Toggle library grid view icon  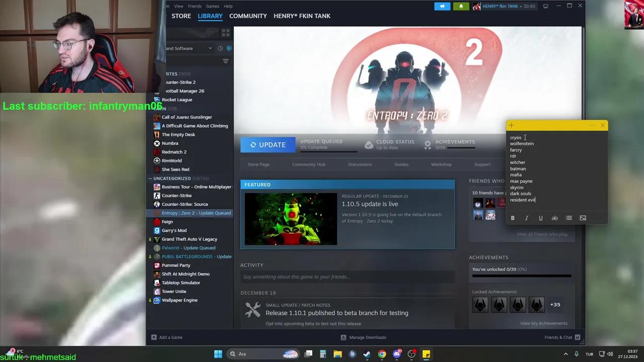pyautogui.click(x=225, y=33)
